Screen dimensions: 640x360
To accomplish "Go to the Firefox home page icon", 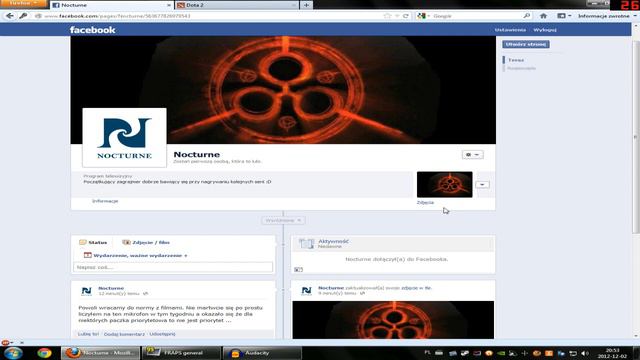I will (x=543, y=16).
